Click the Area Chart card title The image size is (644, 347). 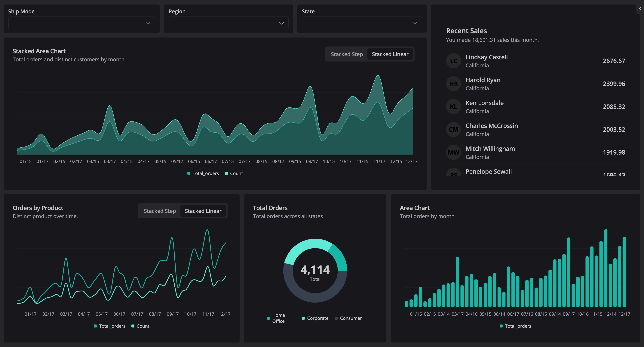click(415, 208)
